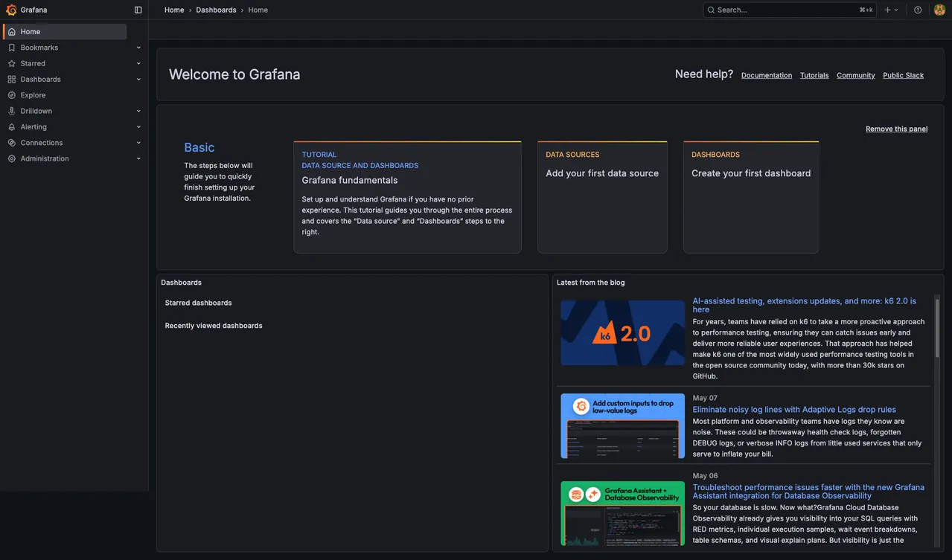Open Alerting in the sidebar menu
Image resolution: width=952 pixels, height=560 pixels.
(x=33, y=127)
